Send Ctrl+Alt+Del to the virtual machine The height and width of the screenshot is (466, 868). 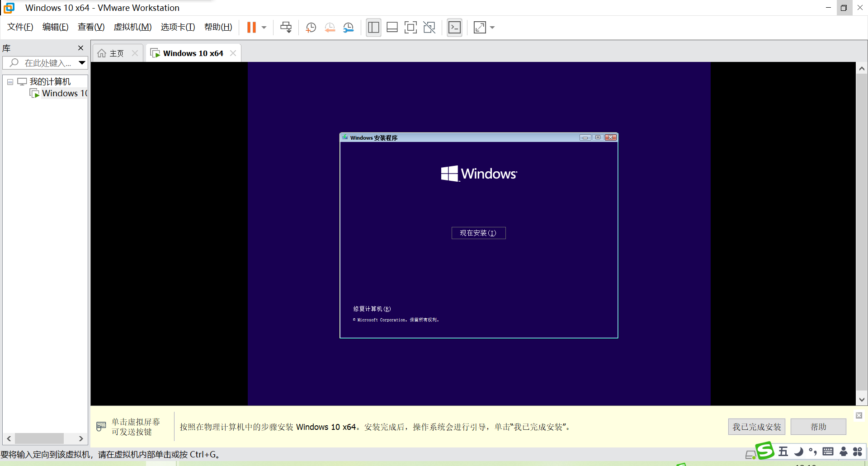pos(286,28)
